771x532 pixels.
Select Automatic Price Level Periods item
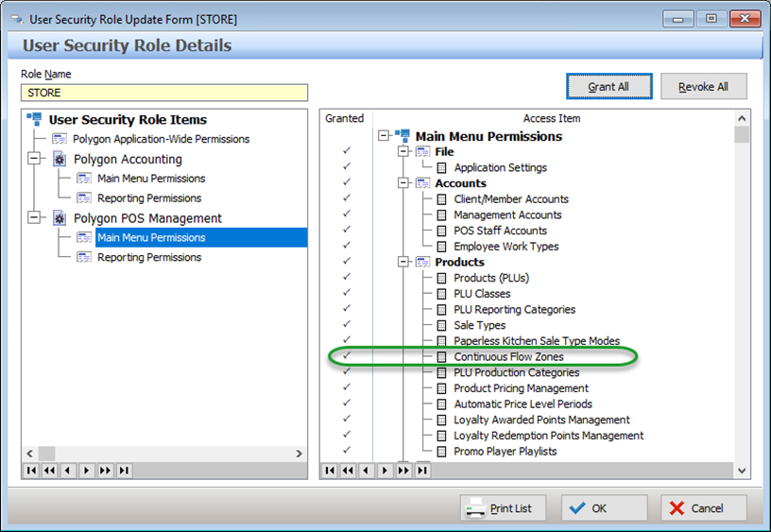(x=523, y=403)
